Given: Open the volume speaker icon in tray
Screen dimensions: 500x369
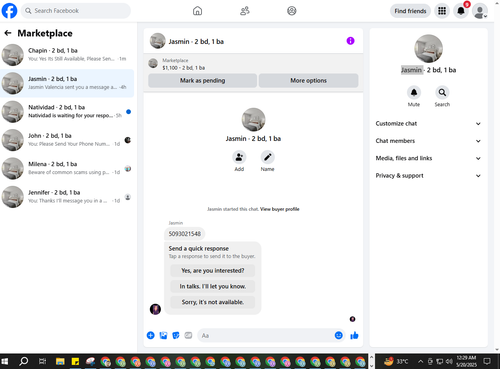Looking at the screenshot, I should 449,361.
